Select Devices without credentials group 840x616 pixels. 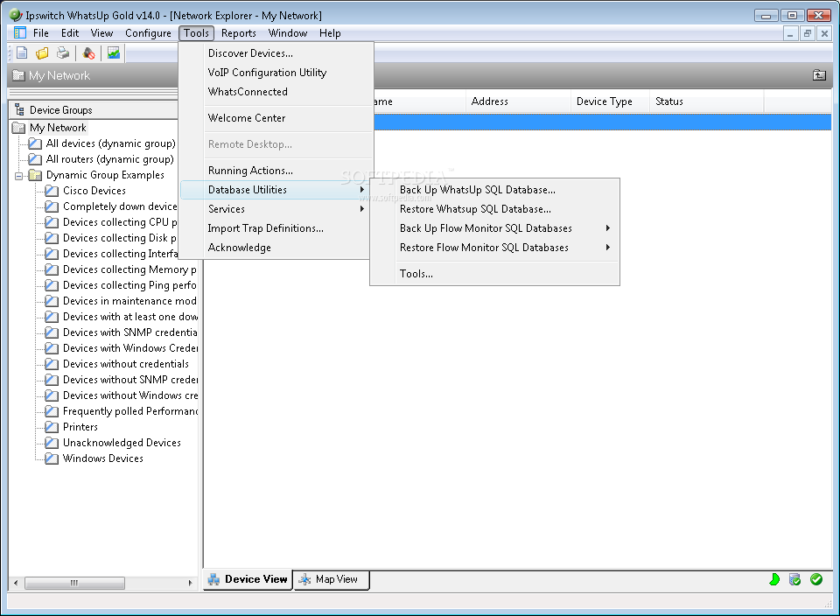tap(126, 364)
